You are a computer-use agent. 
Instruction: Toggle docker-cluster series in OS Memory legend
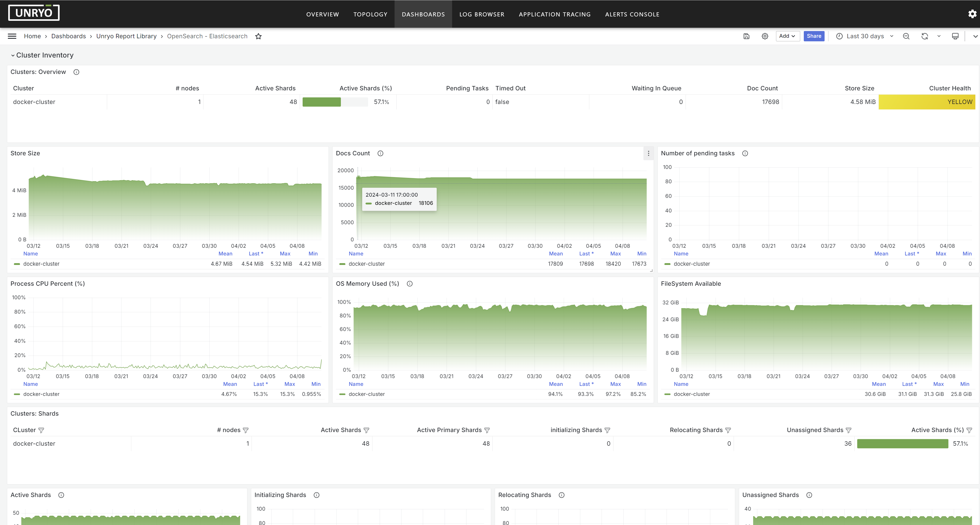coord(366,394)
